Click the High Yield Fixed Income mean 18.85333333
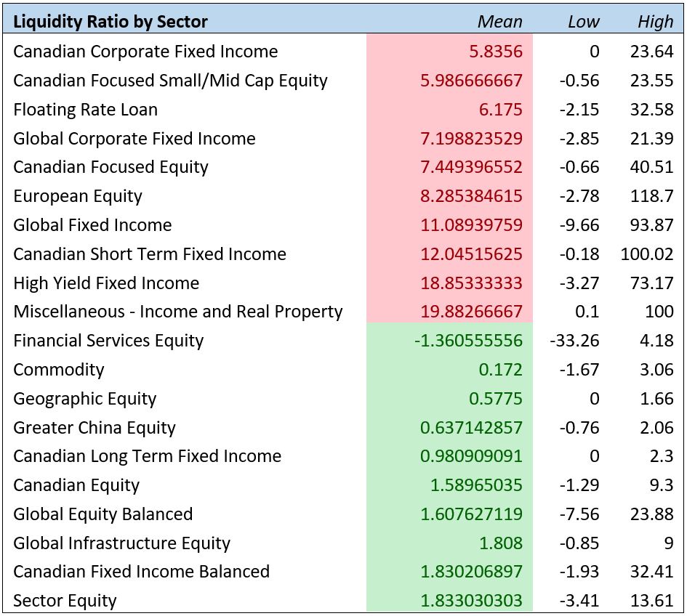 (x=471, y=283)
